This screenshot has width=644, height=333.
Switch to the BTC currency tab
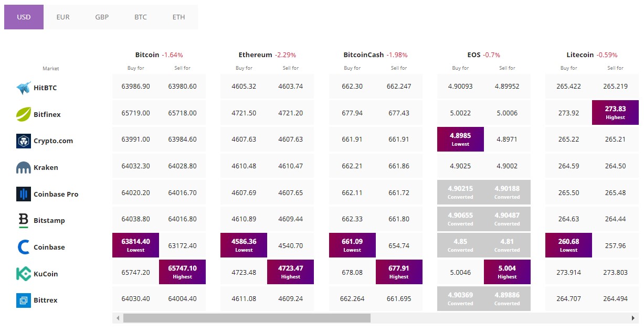click(141, 17)
